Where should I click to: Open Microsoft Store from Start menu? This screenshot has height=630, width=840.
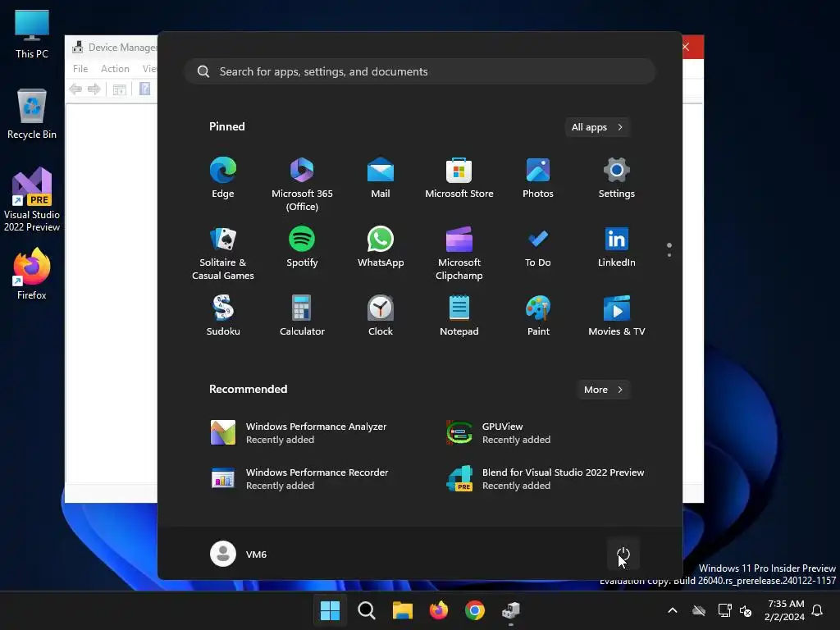tap(459, 178)
